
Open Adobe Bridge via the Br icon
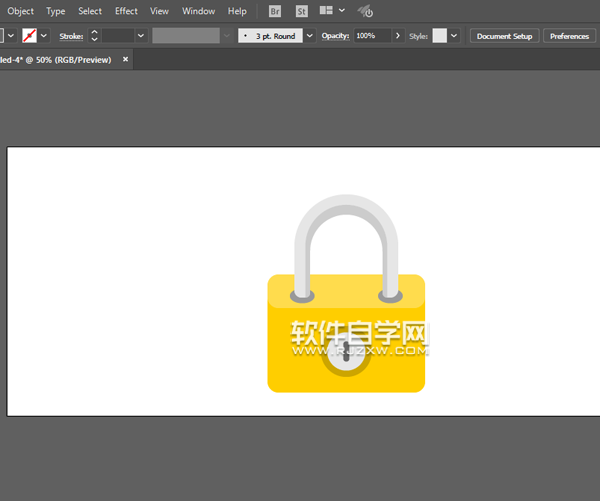point(275,11)
